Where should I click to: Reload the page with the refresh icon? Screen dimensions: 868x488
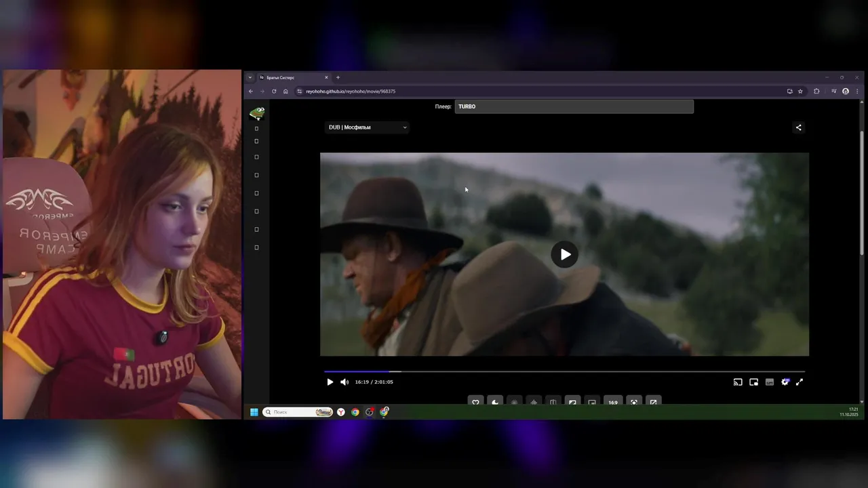point(274,91)
